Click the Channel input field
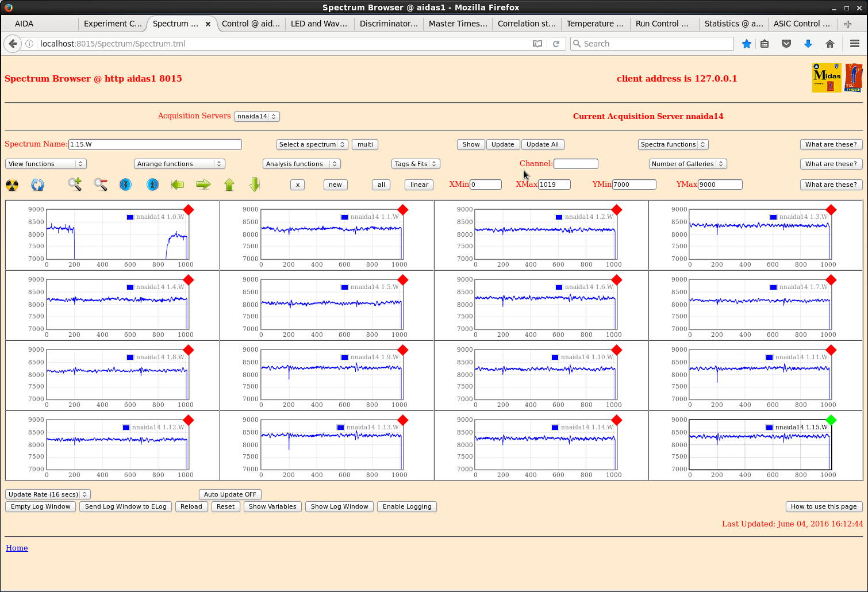This screenshot has width=868, height=592. [576, 164]
